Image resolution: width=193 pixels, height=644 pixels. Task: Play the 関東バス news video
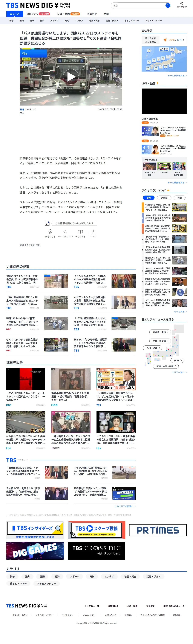71,77
